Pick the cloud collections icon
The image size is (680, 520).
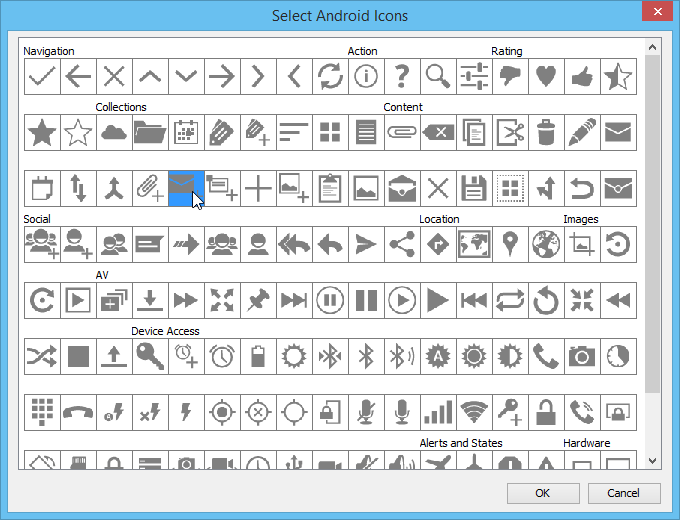[114, 132]
